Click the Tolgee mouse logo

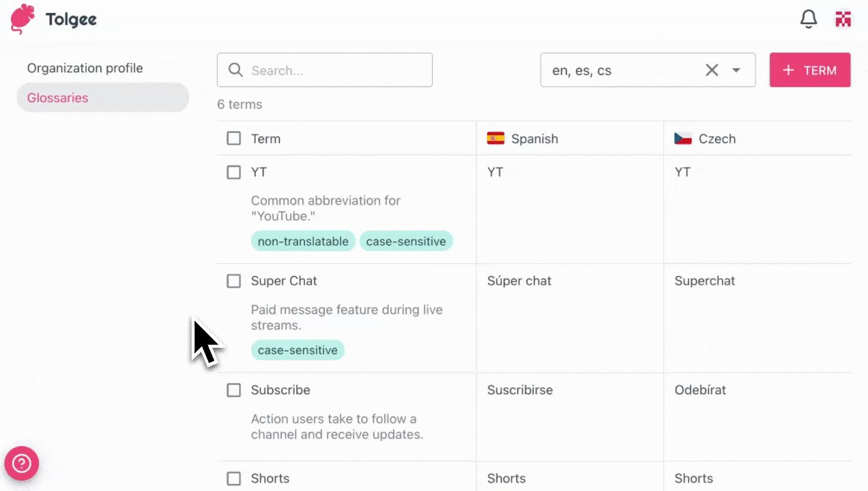tap(23, 19)
